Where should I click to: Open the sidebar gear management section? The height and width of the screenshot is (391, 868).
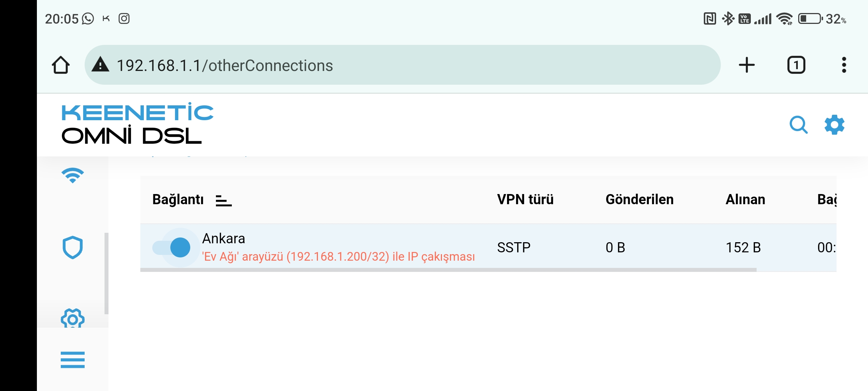coord(73,318)
